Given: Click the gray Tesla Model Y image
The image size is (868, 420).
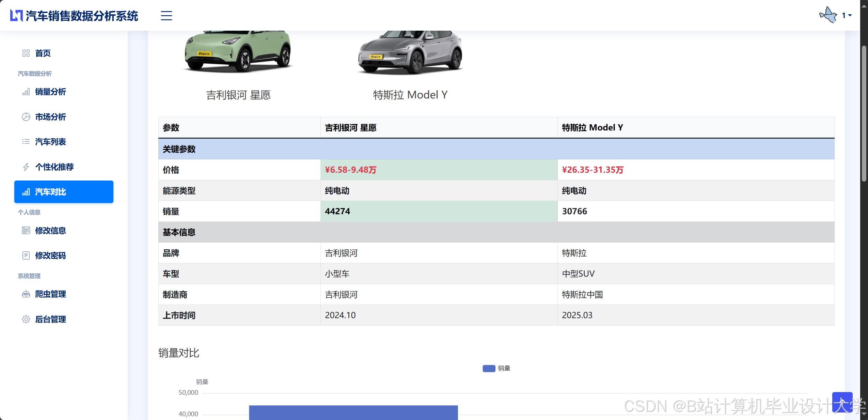Looking at the screenshot, I should click(410, 52).
